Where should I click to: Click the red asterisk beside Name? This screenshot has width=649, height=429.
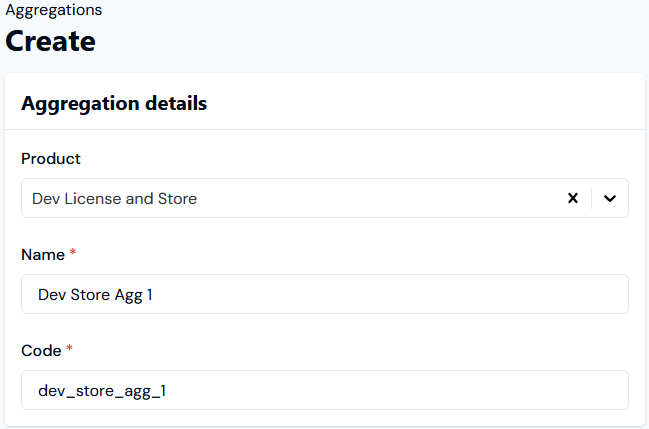click(x=73, y=254)
